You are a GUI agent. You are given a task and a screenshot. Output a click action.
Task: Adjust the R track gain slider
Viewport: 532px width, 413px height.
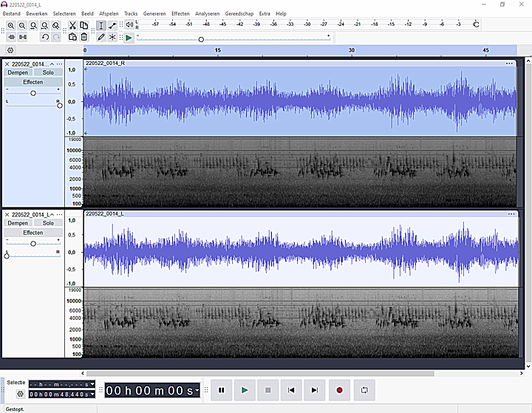click(33, 92)
